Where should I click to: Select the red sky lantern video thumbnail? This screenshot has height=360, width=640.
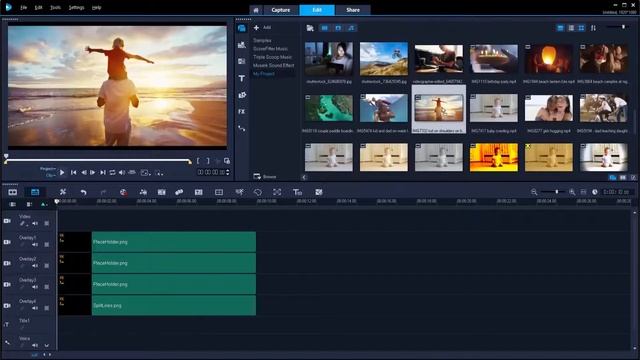549,59
